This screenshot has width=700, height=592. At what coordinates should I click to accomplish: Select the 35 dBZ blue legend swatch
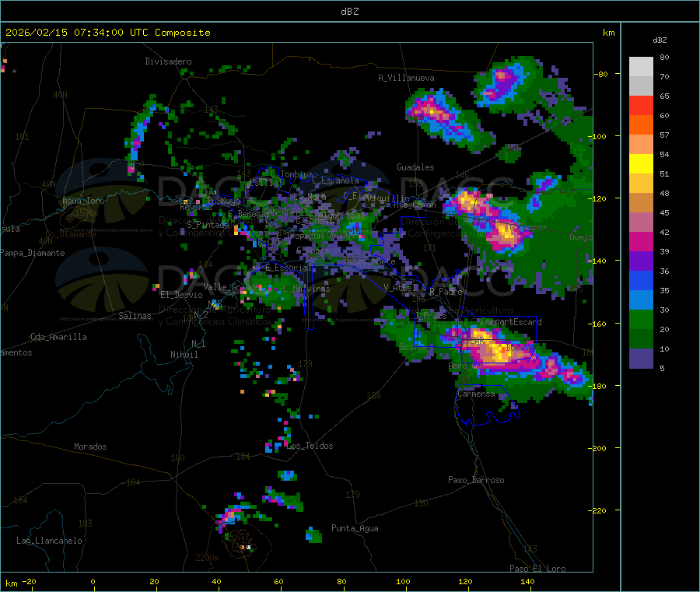[641, 280]
